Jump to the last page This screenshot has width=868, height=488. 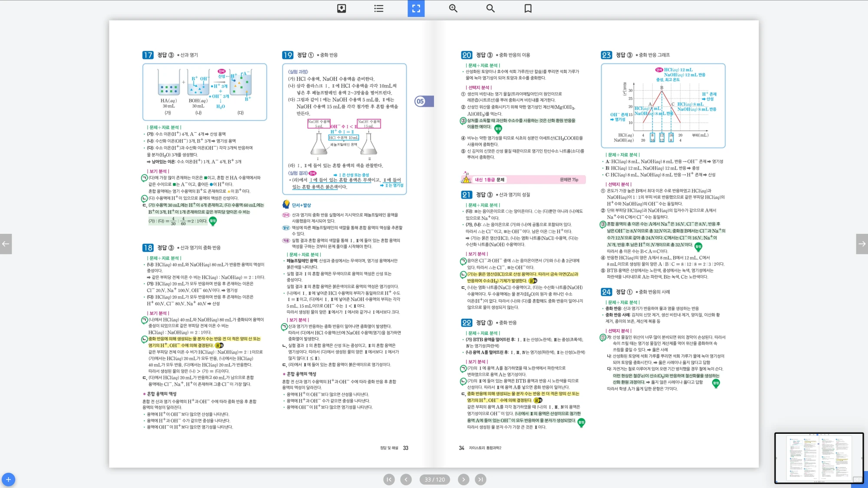(x=480, y=479)
